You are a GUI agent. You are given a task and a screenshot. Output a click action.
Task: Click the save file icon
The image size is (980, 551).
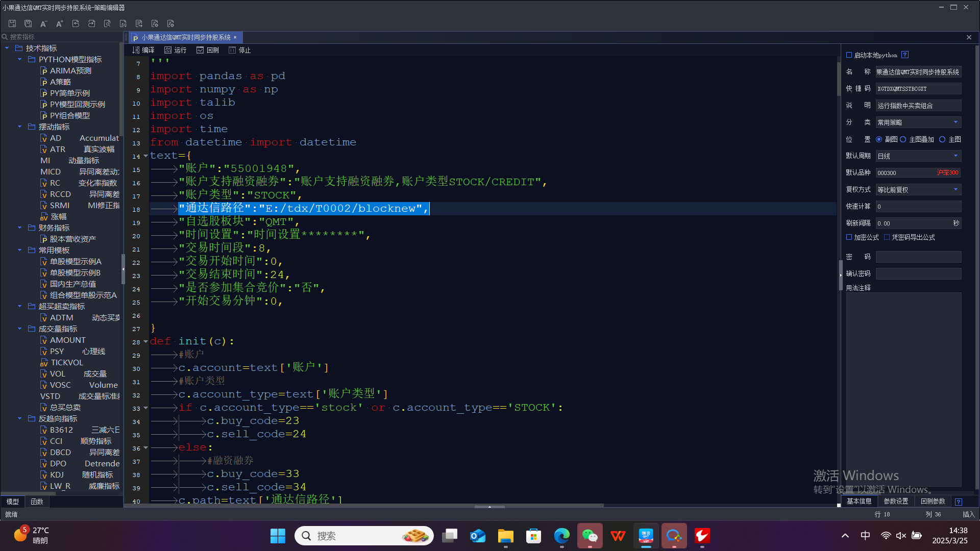[x=12, y=23]
